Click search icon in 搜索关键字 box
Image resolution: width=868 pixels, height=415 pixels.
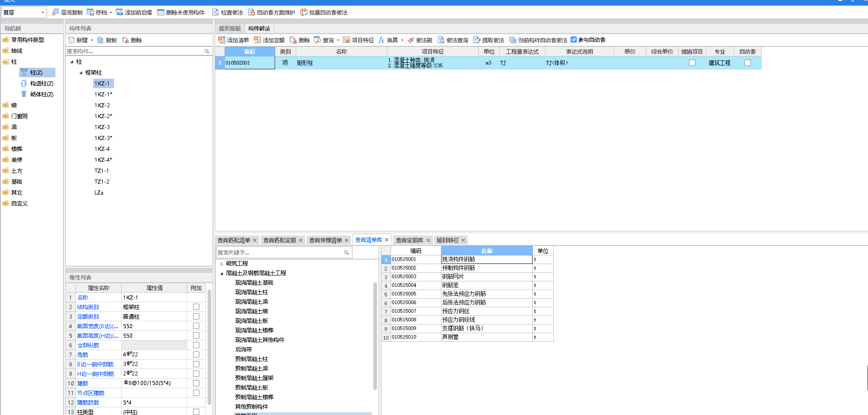(x=347, y=252)
